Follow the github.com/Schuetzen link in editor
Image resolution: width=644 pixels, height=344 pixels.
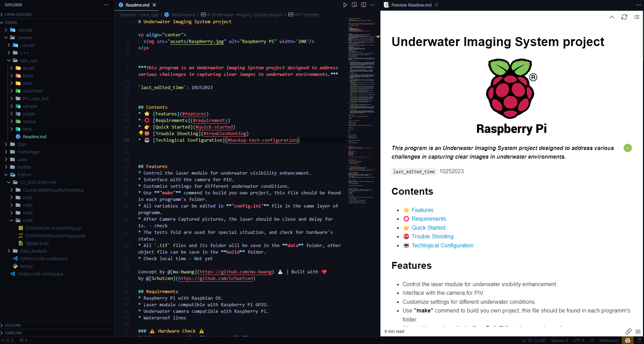tap(215, 279)
